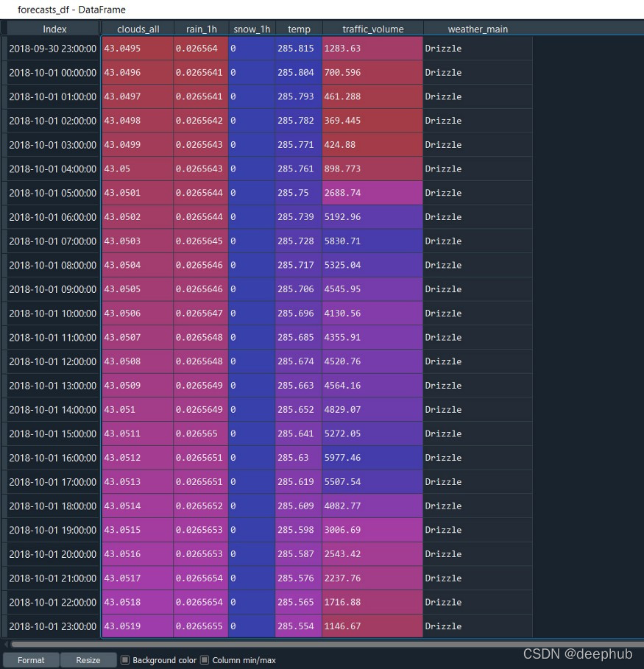Click snow_1h cell in 2018-10-01 08:00:00 row
644x669 pixels.
pyautogui.click(x=252, y=265)
